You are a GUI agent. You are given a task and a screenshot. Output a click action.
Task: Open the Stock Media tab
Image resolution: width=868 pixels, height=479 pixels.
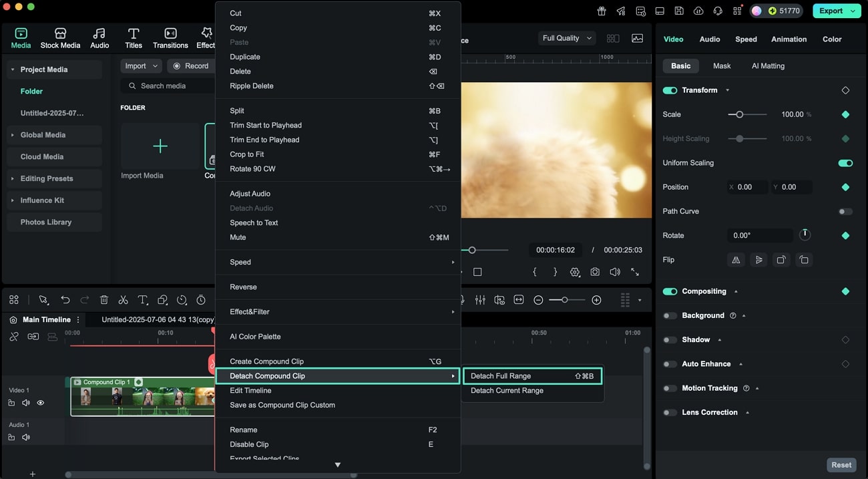click(x=60, y=38)
